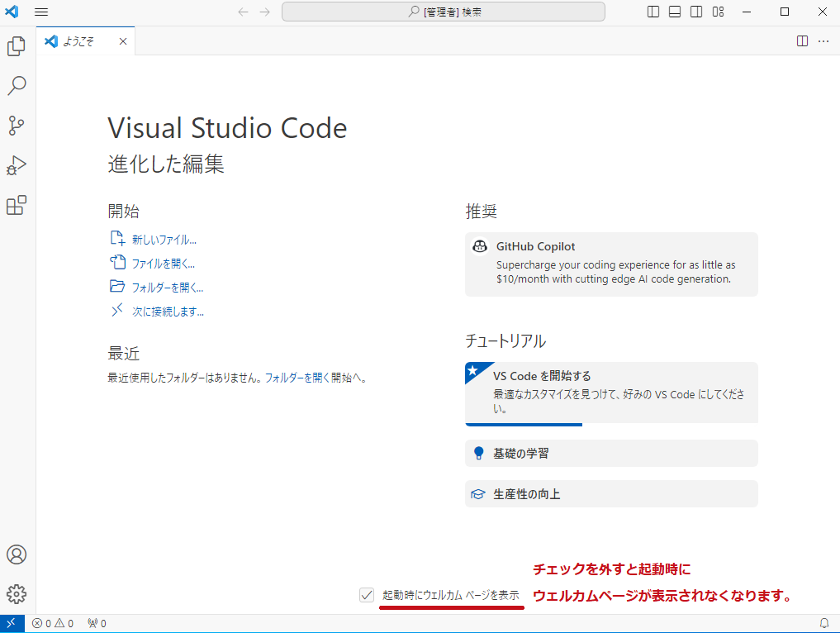
Task: Show errors and warnings from status bar
Action: [53, 623]
